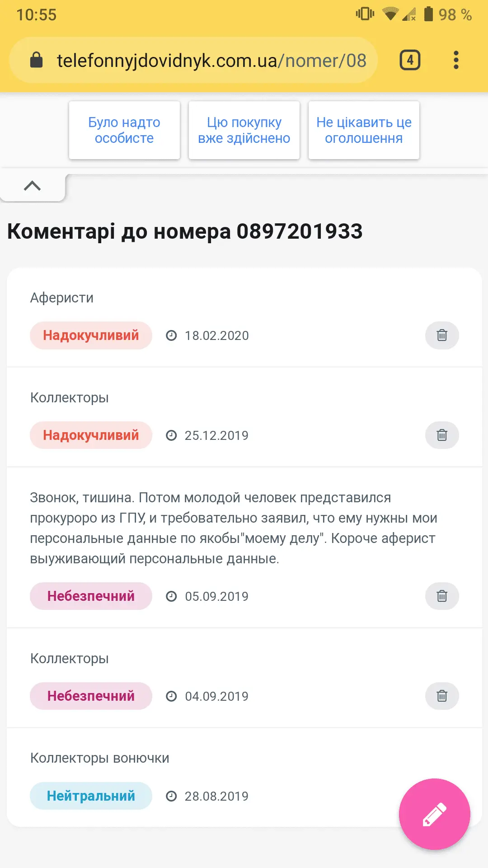Screen dimensions: 488x868
Task: Delete the 18.02.2020 comment with trash icon
Action: tap(442, 335)
